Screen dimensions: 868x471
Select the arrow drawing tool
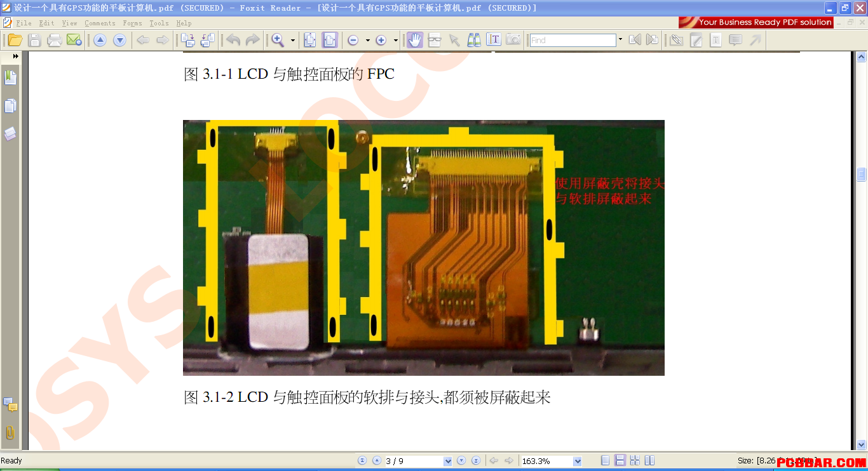pyautogui.click(x=756, y=40)
